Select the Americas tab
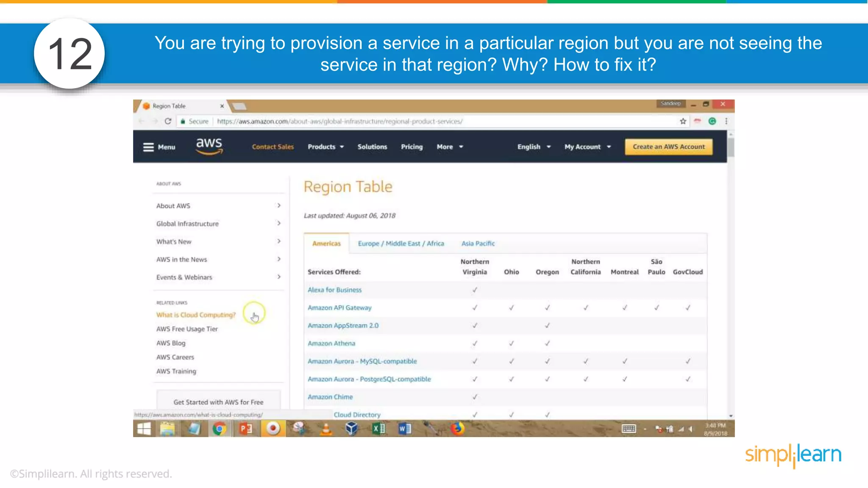This screenshot has height=488, width=868. [326, 243]
